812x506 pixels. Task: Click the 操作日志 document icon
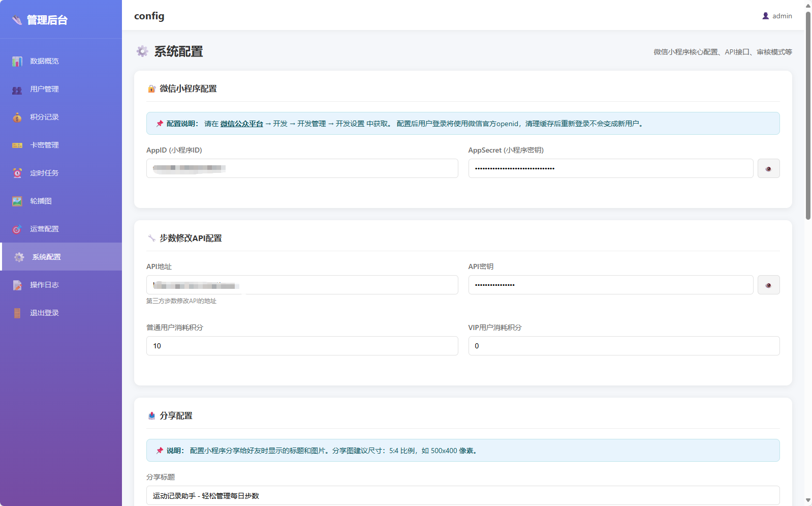coord(17,285)
